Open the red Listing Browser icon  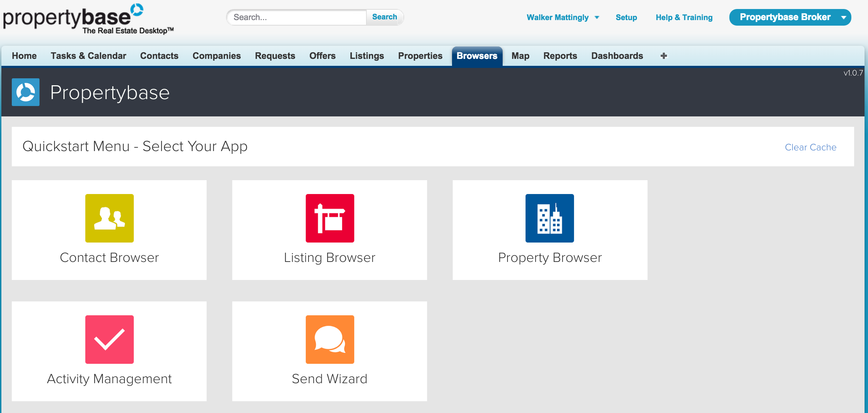coord(330,218)
